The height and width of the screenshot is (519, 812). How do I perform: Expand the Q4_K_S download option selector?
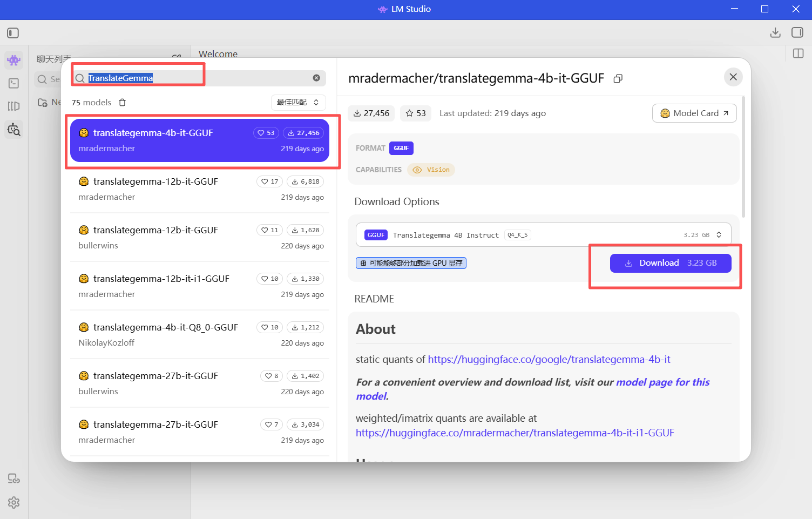(544, 235)
